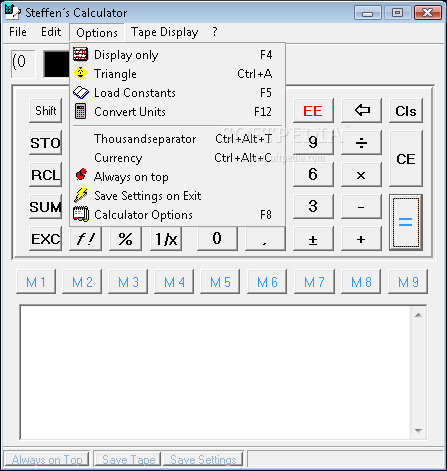447x471 pixels.
Task: Open the Tape Display menu
Action: click(165, 32)
